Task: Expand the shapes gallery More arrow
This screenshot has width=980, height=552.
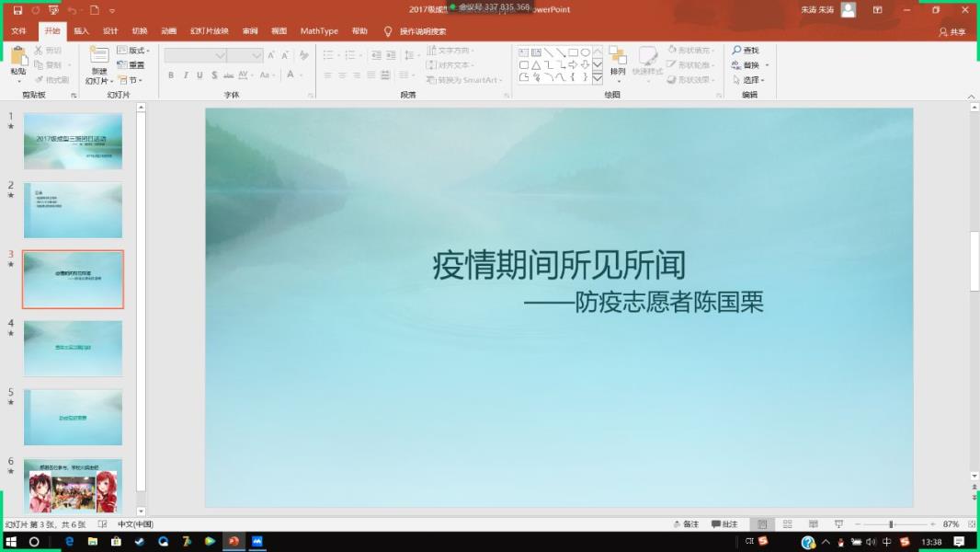Action: [x=598, y=77]
